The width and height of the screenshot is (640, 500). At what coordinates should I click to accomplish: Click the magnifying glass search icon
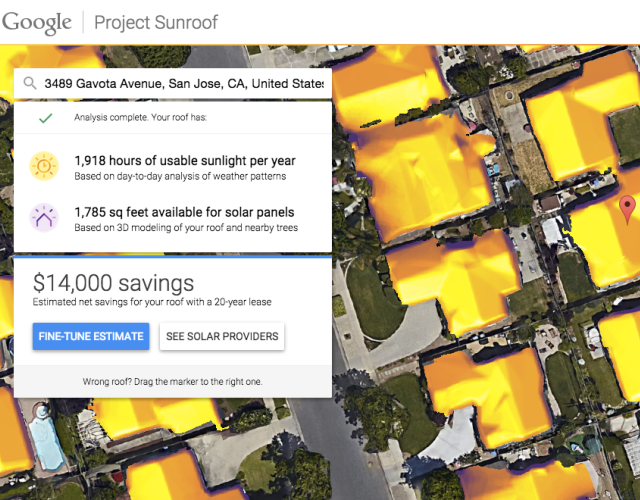(x=30, y=84)
